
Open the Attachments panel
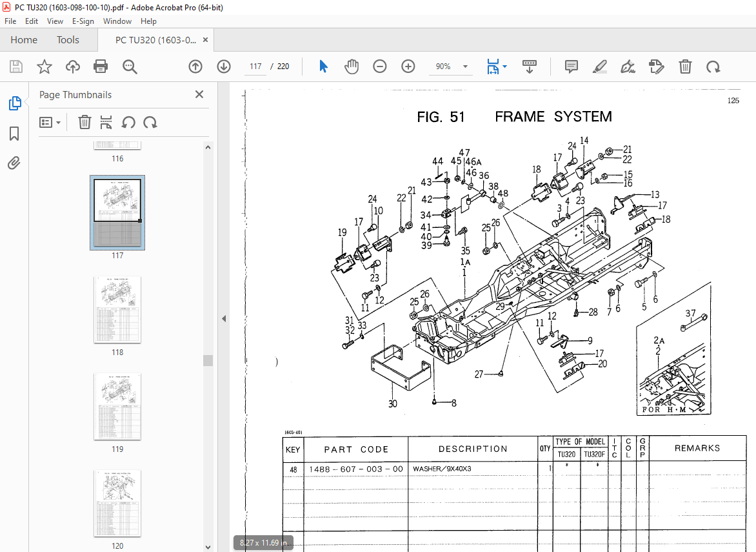pyautogui.click(x=14, y=163)
